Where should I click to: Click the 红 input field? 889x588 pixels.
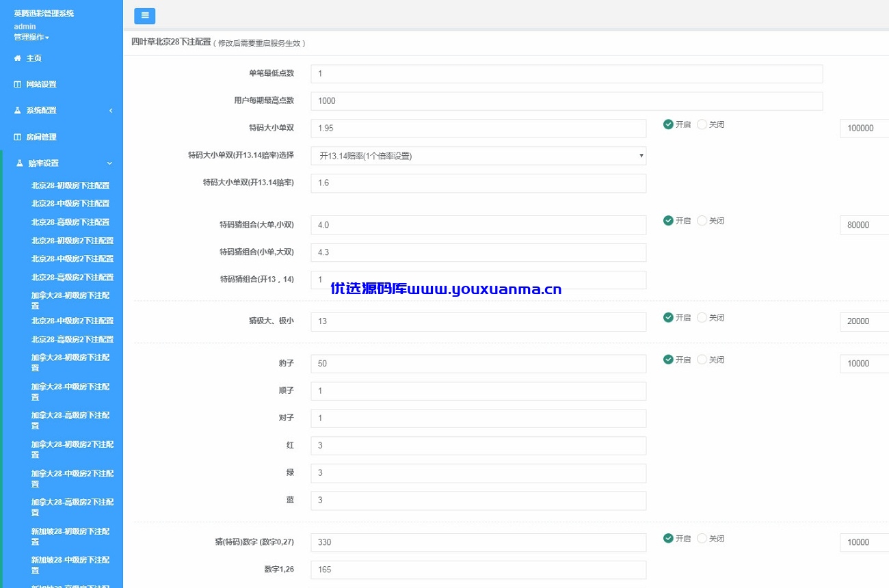click(x=479, y=446)
